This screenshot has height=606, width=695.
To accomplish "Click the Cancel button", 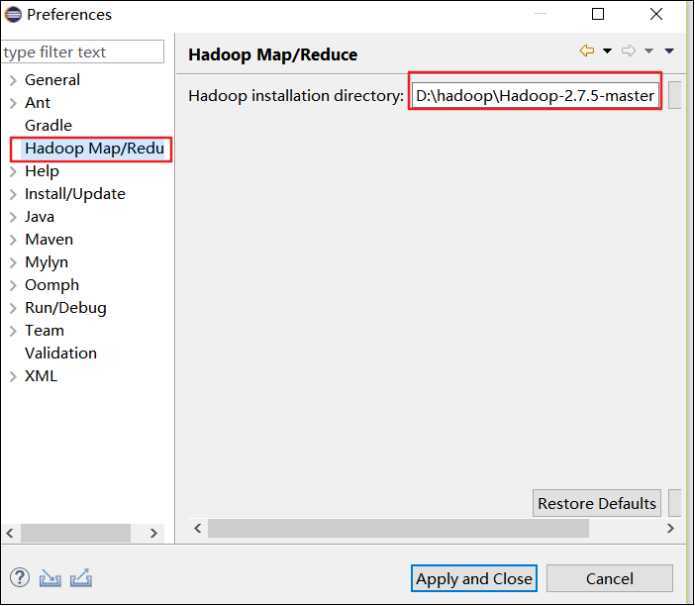I will pyautogui.click(x=609, y=579).
